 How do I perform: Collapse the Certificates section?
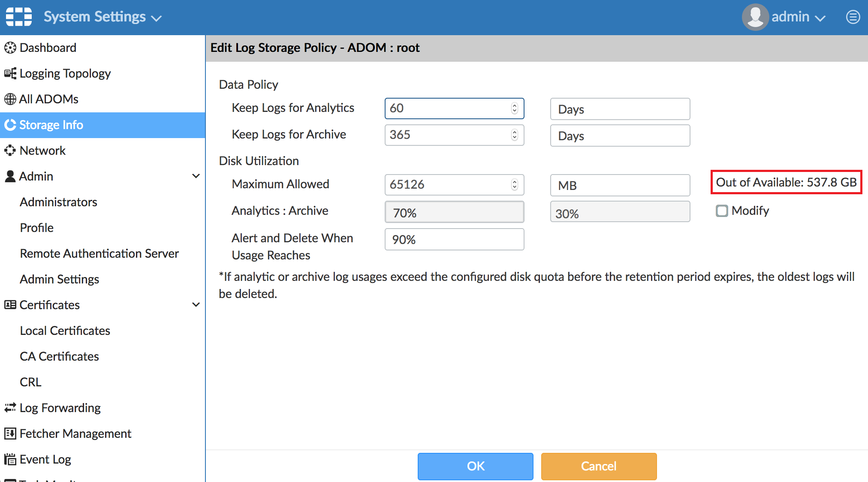196,304
